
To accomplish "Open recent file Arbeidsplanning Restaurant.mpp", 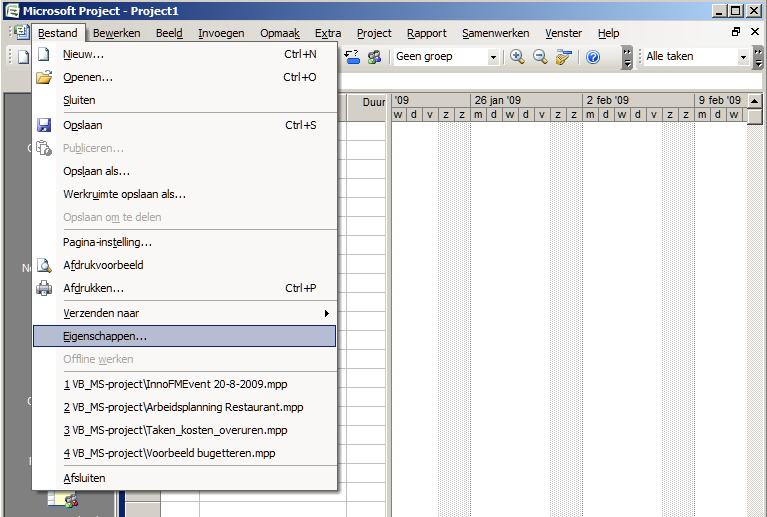I will pyautogui.click(x=184, y=407).
